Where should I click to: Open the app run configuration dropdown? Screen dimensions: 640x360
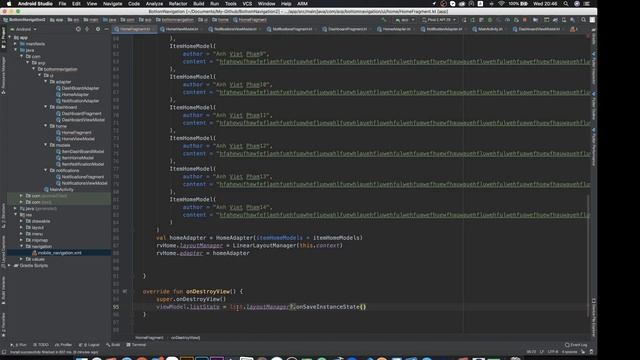coord(404,20)
